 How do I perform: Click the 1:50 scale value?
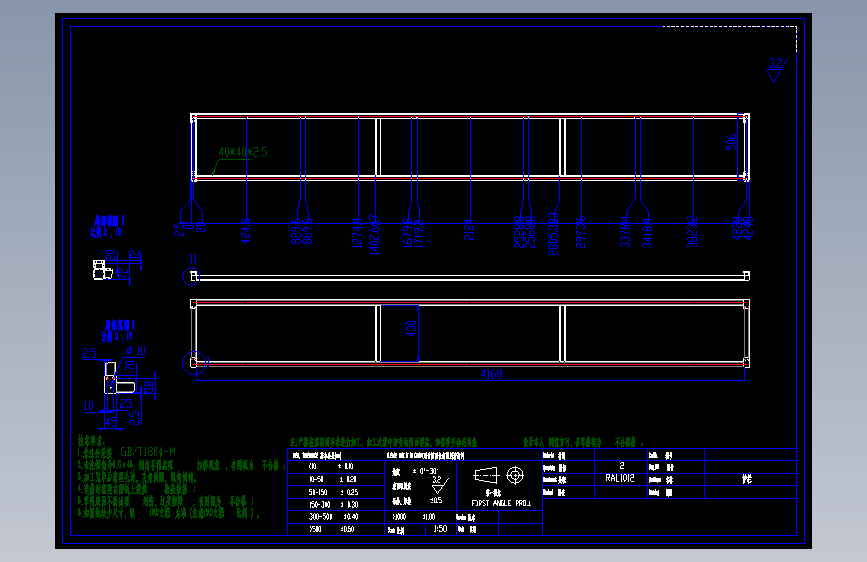click(440, 529)
